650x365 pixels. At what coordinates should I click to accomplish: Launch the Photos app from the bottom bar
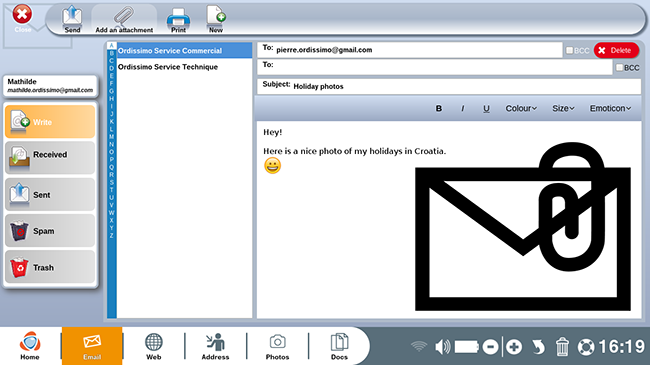click(277, 346)
